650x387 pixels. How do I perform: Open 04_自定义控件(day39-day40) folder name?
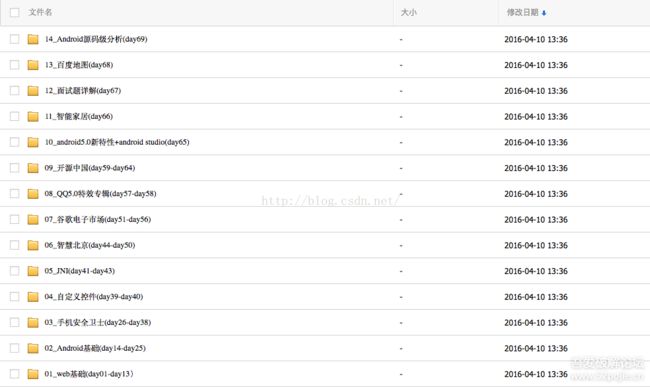(x=94, y=297)
